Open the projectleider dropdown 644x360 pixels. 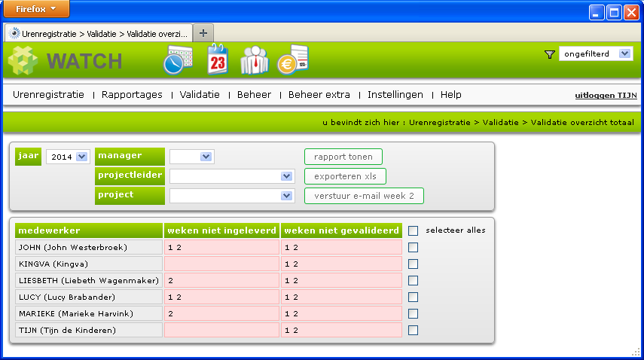232,176
